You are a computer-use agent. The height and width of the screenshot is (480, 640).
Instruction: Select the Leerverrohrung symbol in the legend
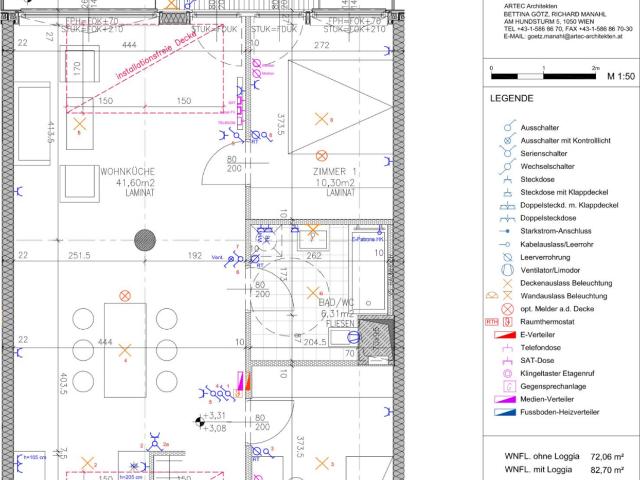point(507,257)
